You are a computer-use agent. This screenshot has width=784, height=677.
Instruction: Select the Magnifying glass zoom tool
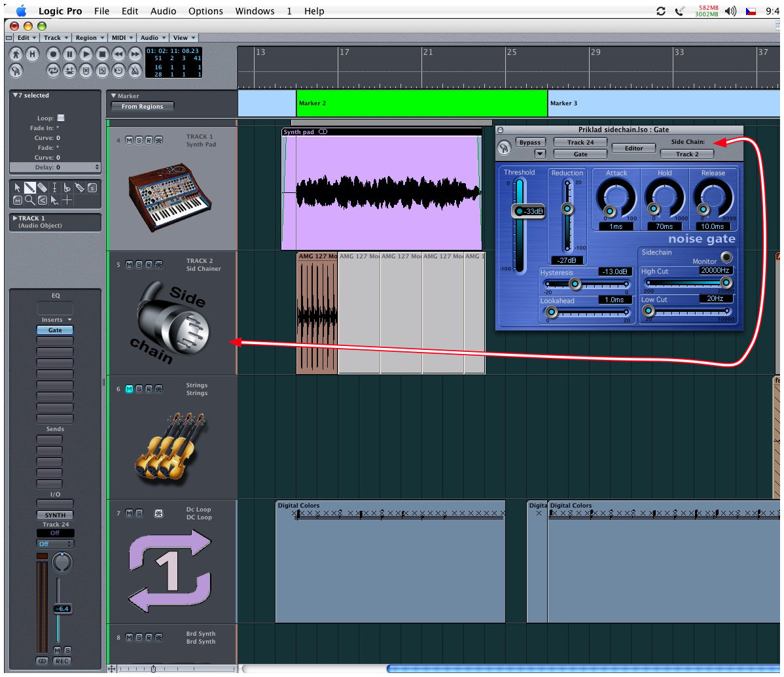click(x=30, y=200)
